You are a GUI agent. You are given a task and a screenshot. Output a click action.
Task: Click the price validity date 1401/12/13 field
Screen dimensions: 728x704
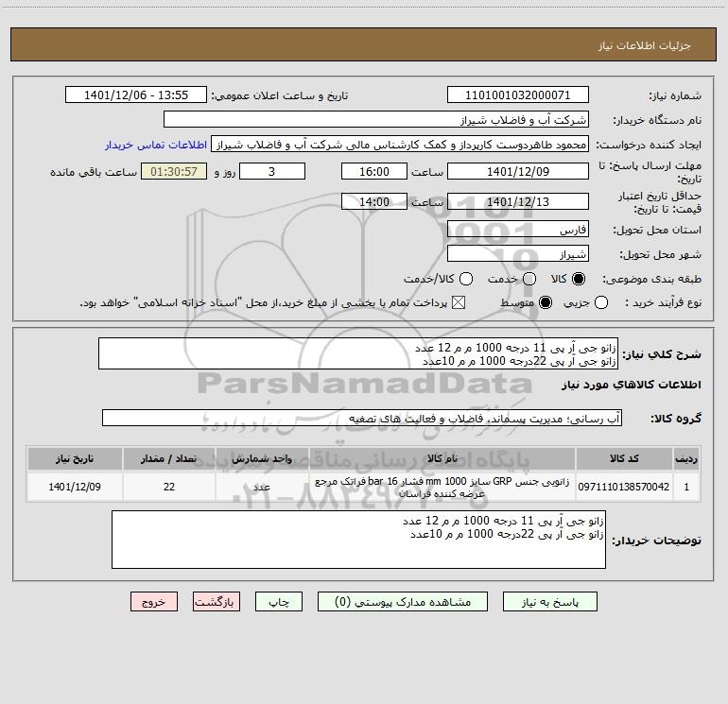point(518,201)
